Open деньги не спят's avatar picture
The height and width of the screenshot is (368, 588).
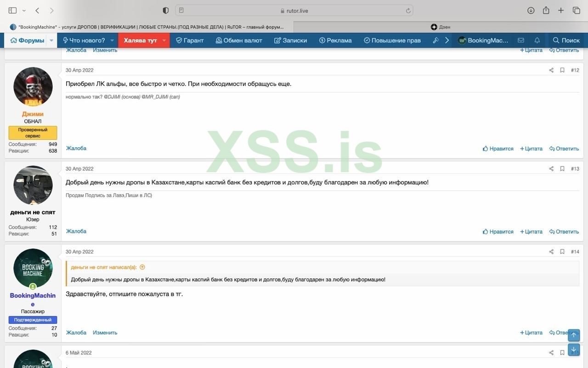pos(33,185)
